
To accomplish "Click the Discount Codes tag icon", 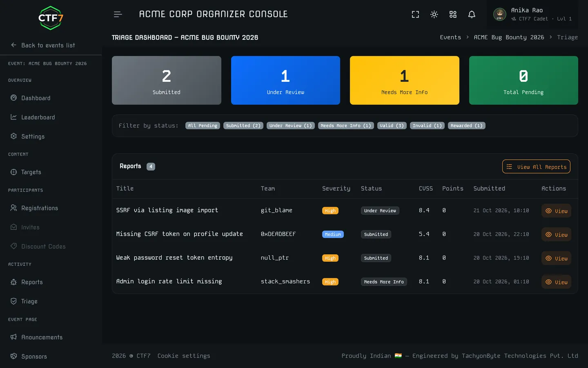I will click(x=13, y=246).
